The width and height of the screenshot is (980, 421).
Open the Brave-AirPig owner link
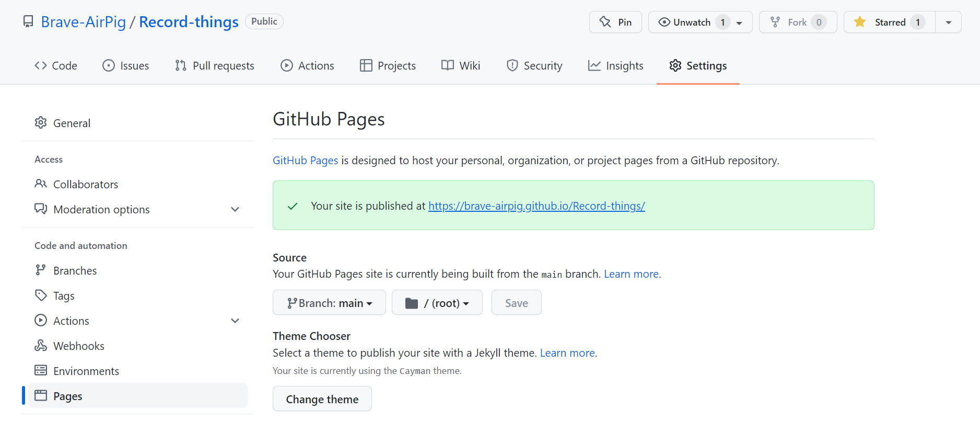84,22
